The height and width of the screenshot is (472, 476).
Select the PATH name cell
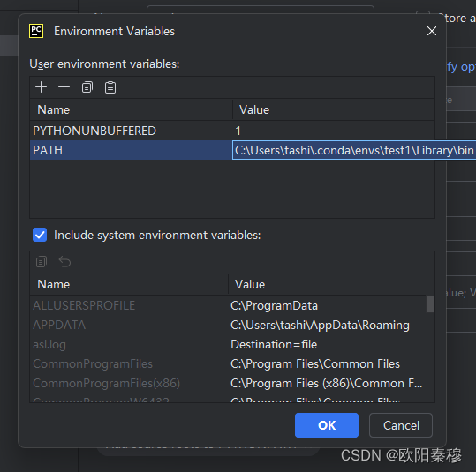click(131, 150)
